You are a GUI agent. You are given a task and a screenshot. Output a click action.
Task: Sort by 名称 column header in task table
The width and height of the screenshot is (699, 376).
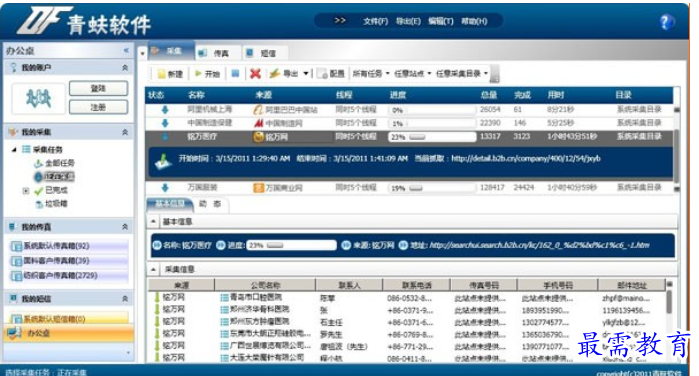[196, 95]
